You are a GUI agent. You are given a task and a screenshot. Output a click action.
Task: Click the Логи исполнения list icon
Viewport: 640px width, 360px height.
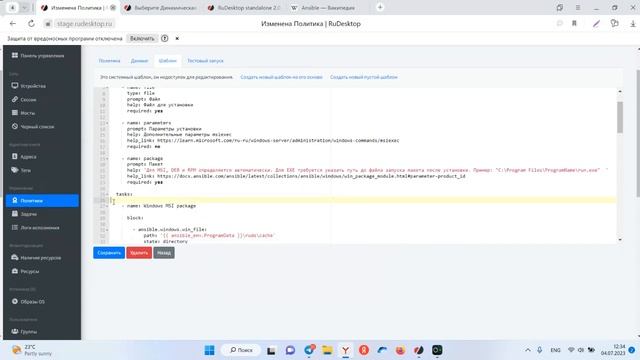15,227
